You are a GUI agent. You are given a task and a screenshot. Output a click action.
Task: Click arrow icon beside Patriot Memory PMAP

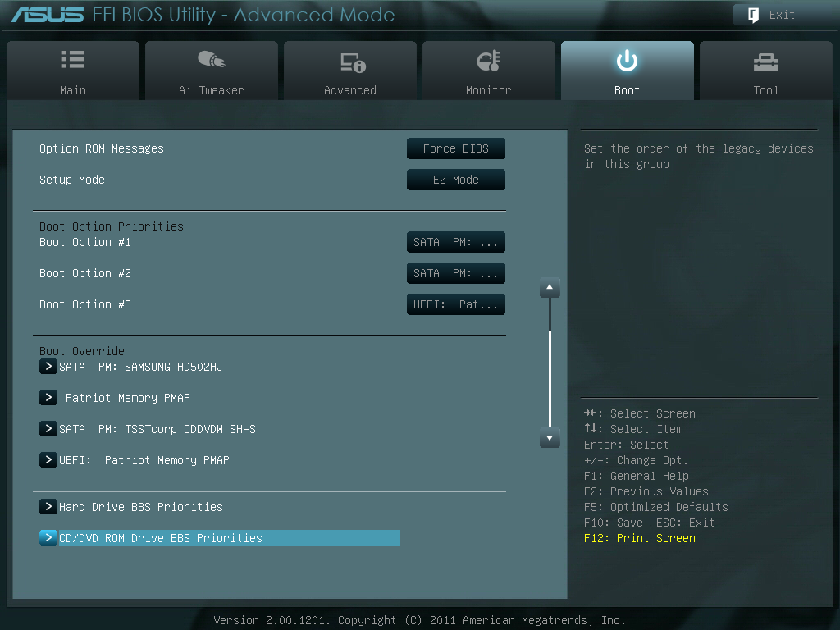pyautogui.click(x=48, y=398)
